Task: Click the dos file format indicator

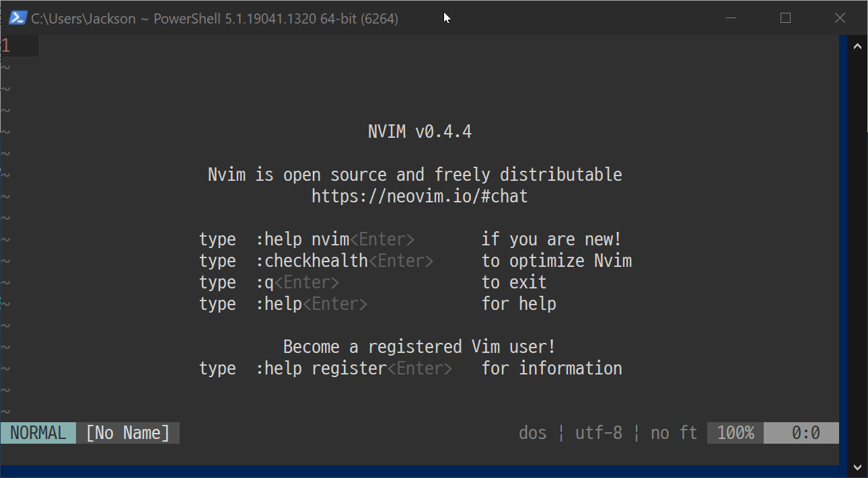Action: pos(533,433)
